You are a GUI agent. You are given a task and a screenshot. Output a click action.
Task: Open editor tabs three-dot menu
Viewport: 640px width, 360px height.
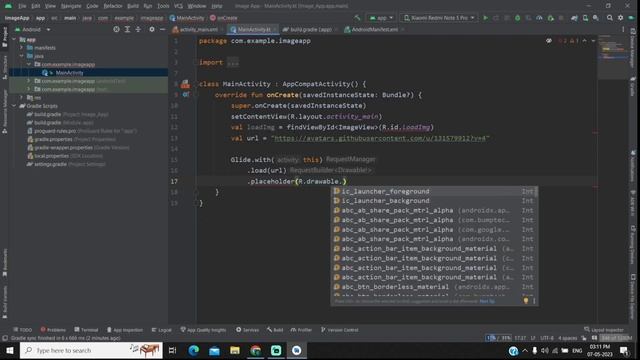tap(623, 29)
